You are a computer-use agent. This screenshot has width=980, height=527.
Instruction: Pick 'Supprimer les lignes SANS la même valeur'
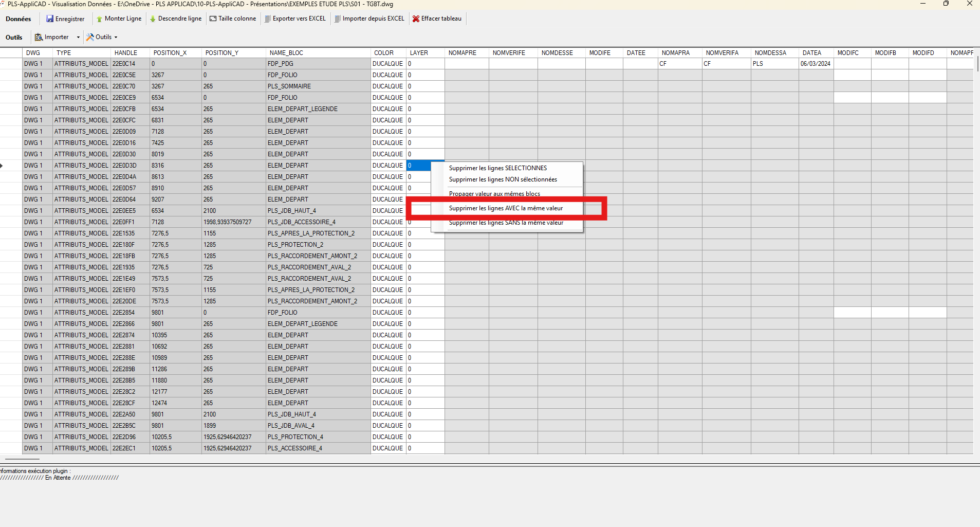[x=506, y=223]
